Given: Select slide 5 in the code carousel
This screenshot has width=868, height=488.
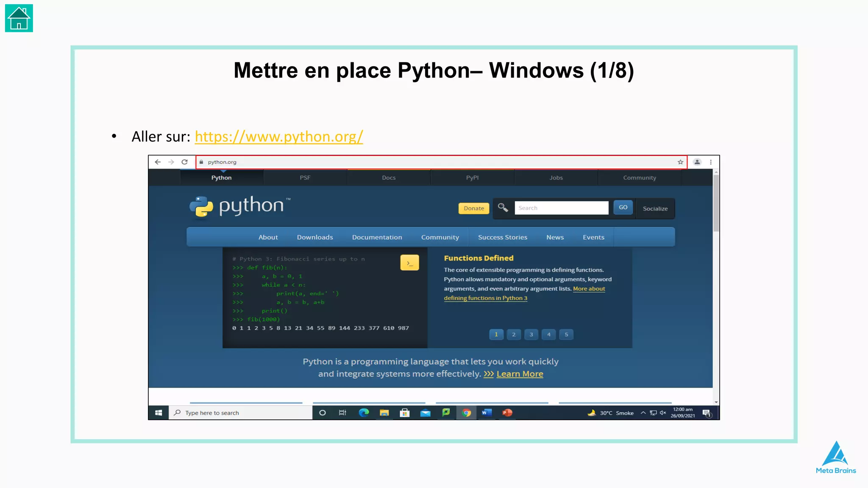Looking at the screenshot, I should coord(566,334).
